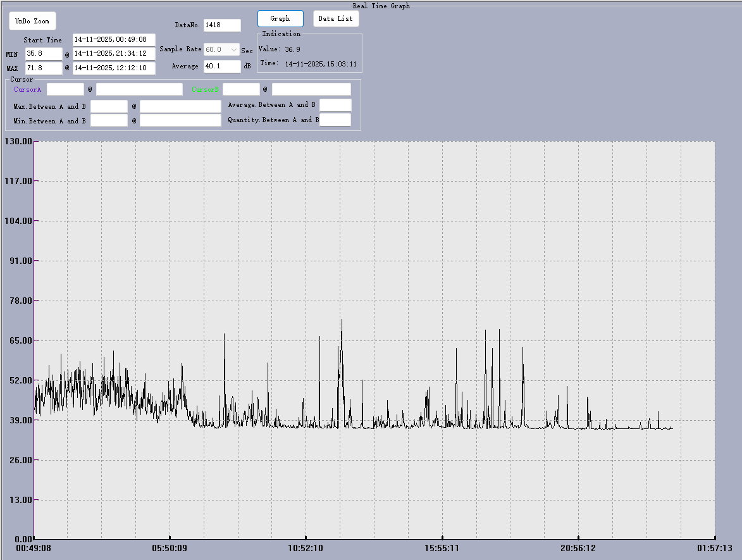Screen dimensions: 742x560
Task: Click the Min.Between A and B value box
Action: pos(109,121)
